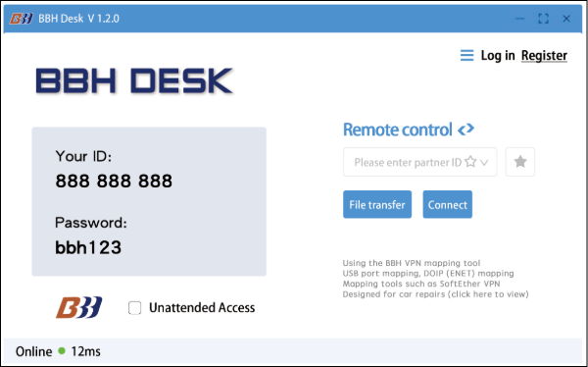Open the Register link
Image resolution: width=588 pixels, height=367 pixels.
click(544, 55)
